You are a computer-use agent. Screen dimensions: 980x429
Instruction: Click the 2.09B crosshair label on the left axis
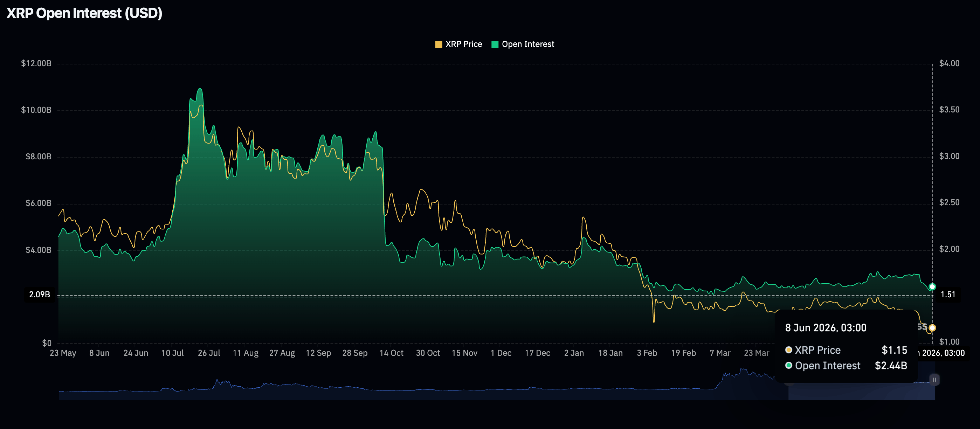click(x=40, y=295)
